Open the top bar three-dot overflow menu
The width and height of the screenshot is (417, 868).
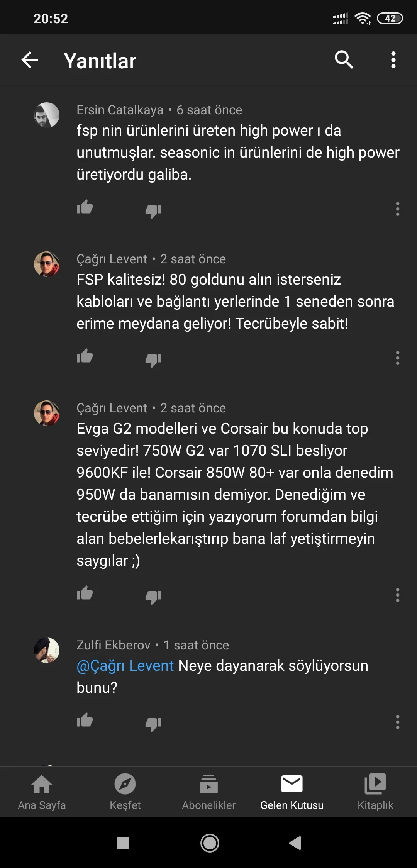pyautogui.click(x=393, y=60)
